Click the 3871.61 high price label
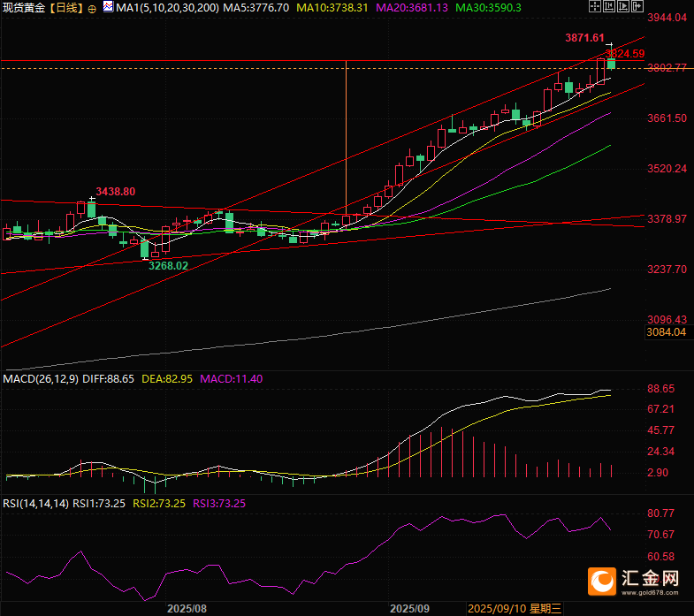Image resolution: width=694 pixels, height=616 pixels. (584, 38)
